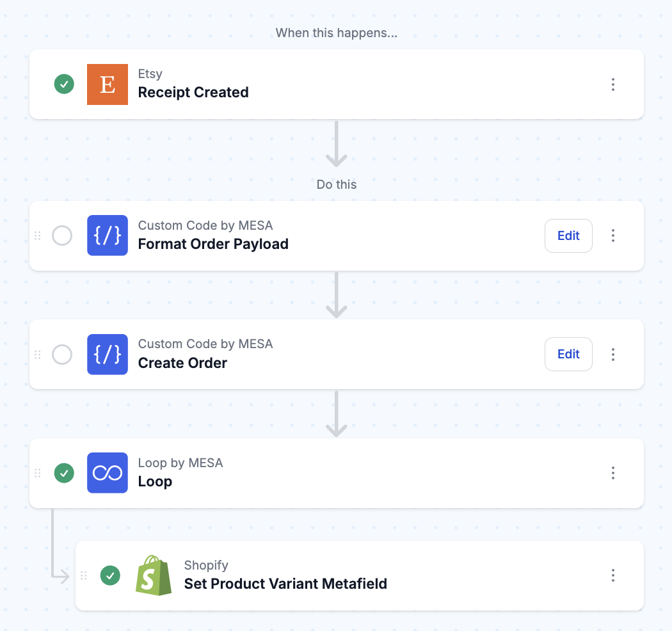
Task: Click the green checkmark on Set Product Variant Metafield
Action: tap(110, 575)
